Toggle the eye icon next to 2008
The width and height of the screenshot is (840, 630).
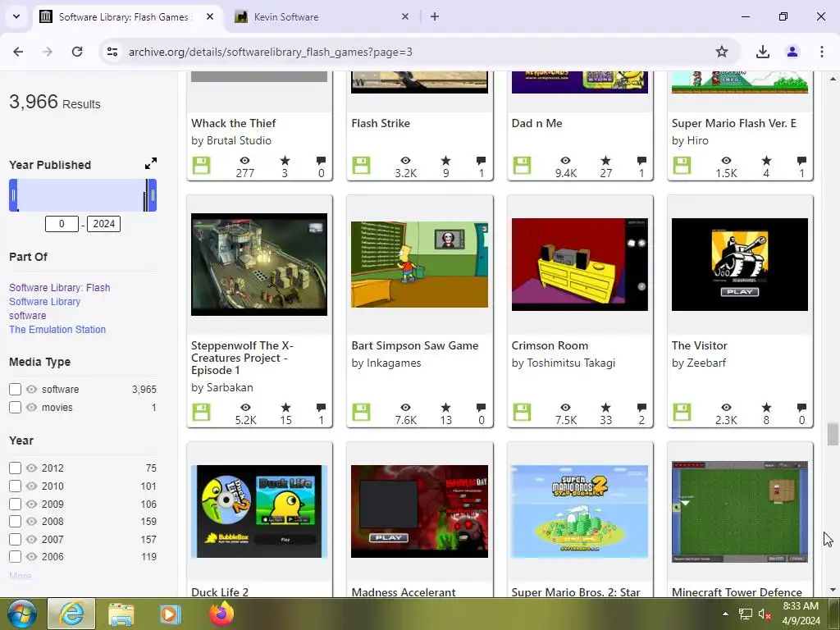(x=32, y=521)
